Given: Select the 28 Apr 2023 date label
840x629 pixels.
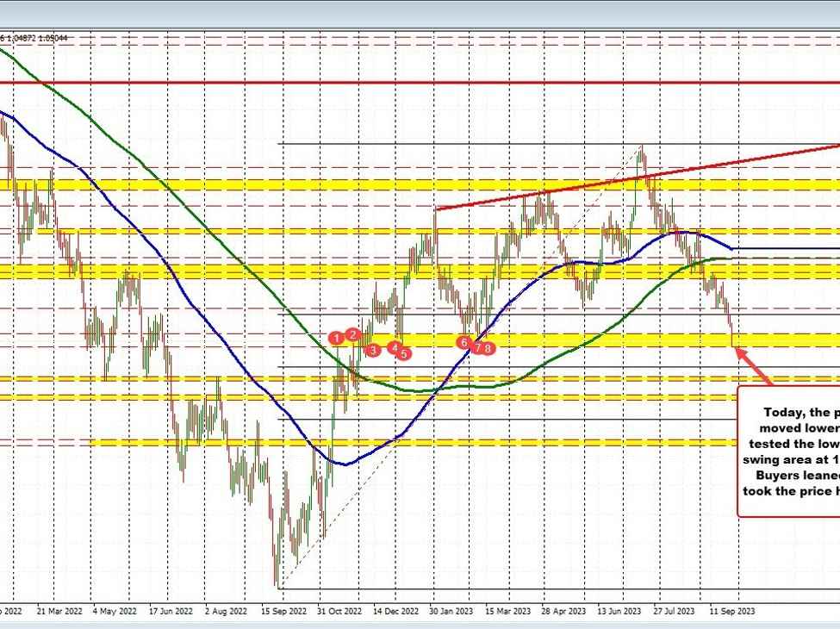Looking at the screenshot, I should (x=561, y=611).
